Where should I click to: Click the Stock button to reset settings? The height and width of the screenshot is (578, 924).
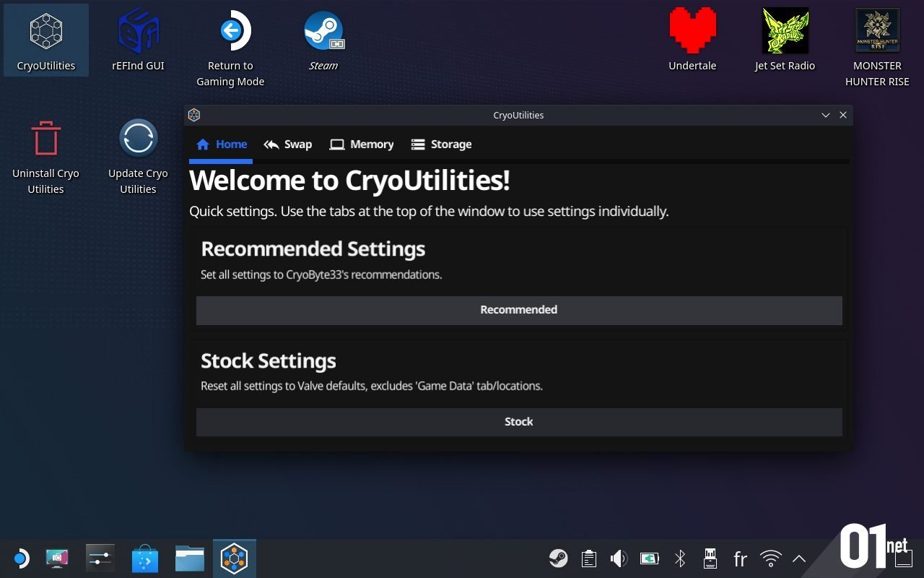(519, 422)
